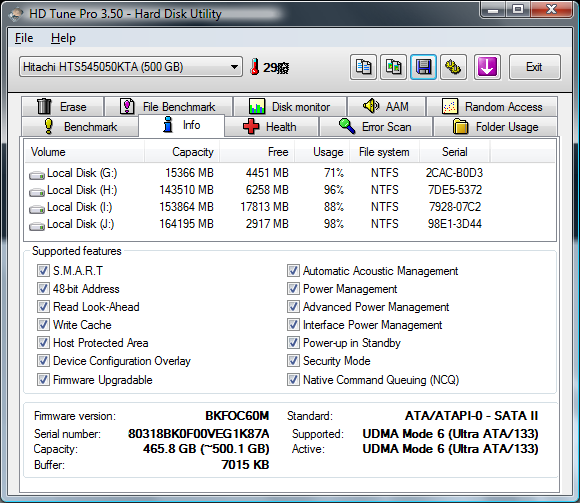580x503 pixels.
Task: Toggle the 48-bit Address checkbox
Action: (43, 288)
